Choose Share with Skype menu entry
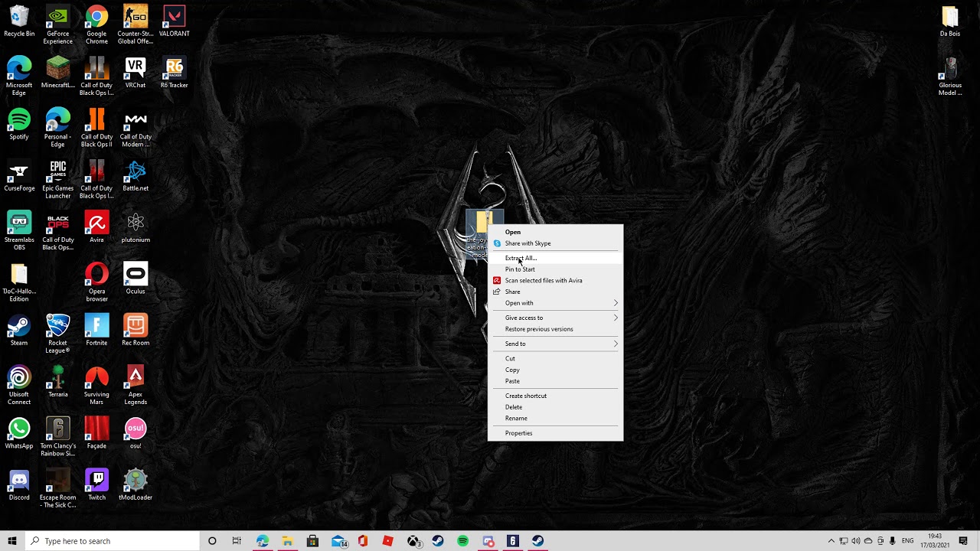 coord(555,243)
